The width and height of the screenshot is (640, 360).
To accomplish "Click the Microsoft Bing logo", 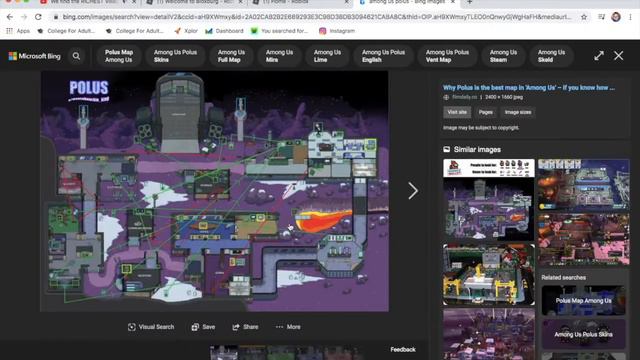I will [35, 56].
